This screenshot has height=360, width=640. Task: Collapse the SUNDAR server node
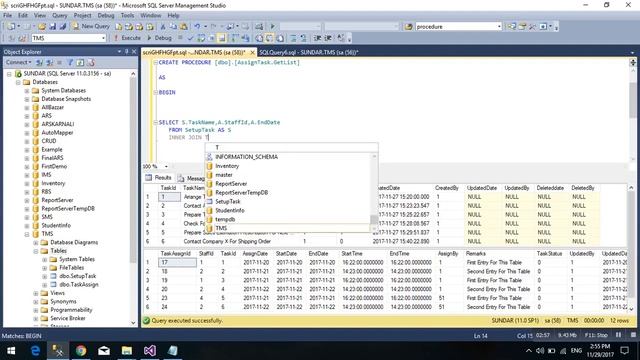[x=9, y=74]
